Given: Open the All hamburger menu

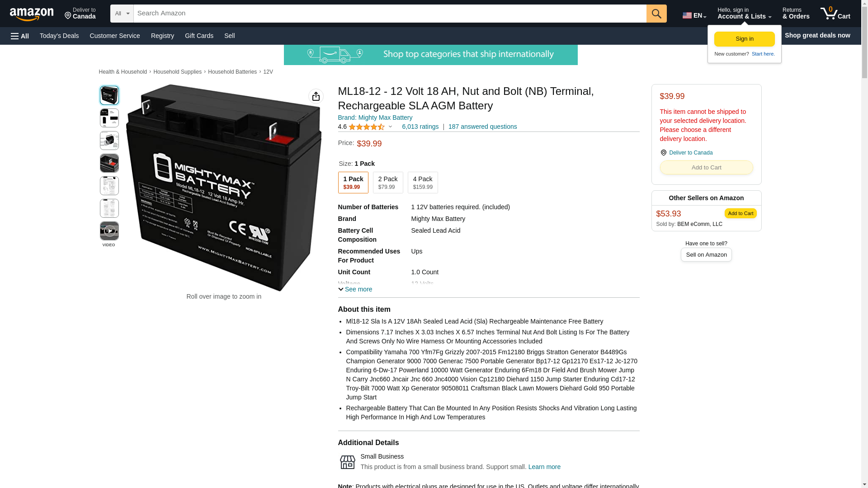Looking at the screenshot, I should pos(20,36).
